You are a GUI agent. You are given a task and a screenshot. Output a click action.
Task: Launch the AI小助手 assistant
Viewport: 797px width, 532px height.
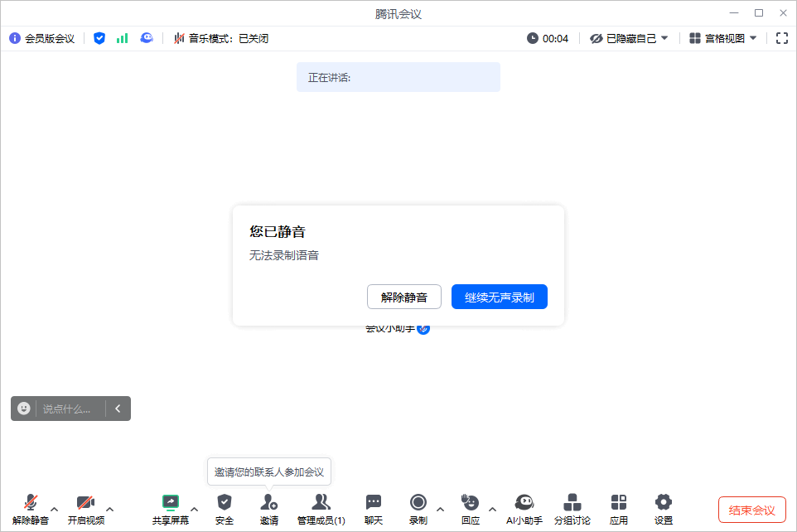[524, 509]
